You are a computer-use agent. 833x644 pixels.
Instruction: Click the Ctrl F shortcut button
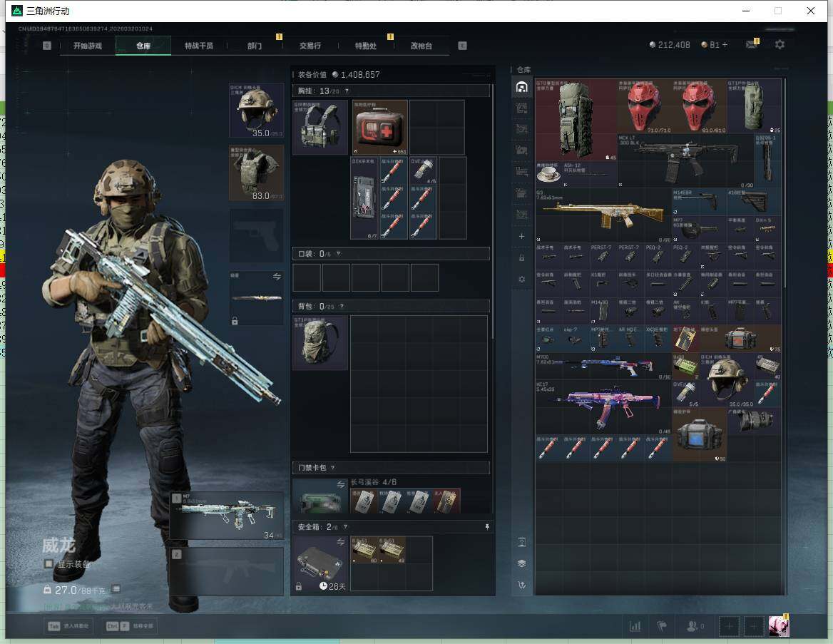[x=130, y=626]
